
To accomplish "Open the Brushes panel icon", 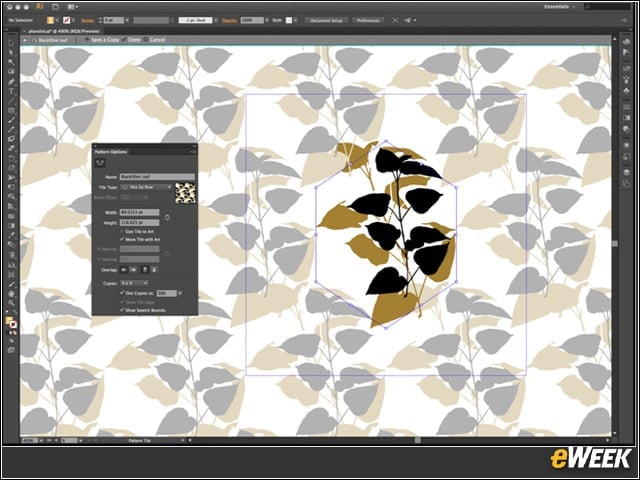I will 627,80.
